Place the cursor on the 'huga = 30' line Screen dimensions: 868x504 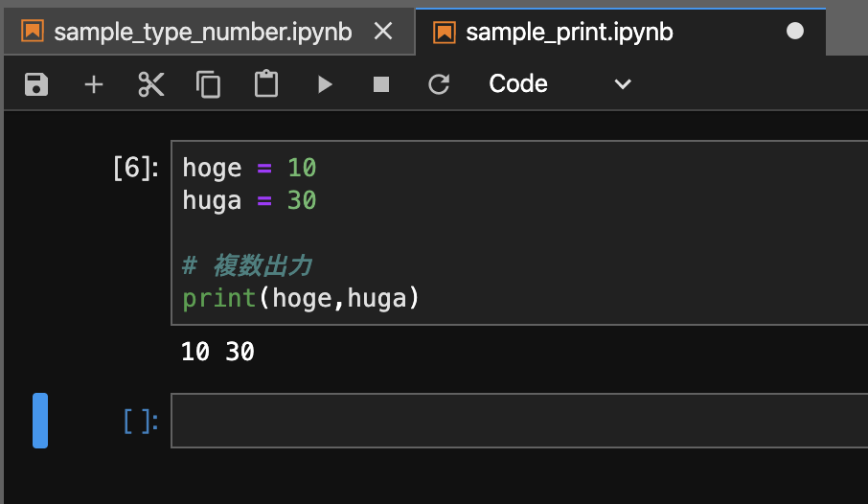pyautogui.click(x=249, y=200)
